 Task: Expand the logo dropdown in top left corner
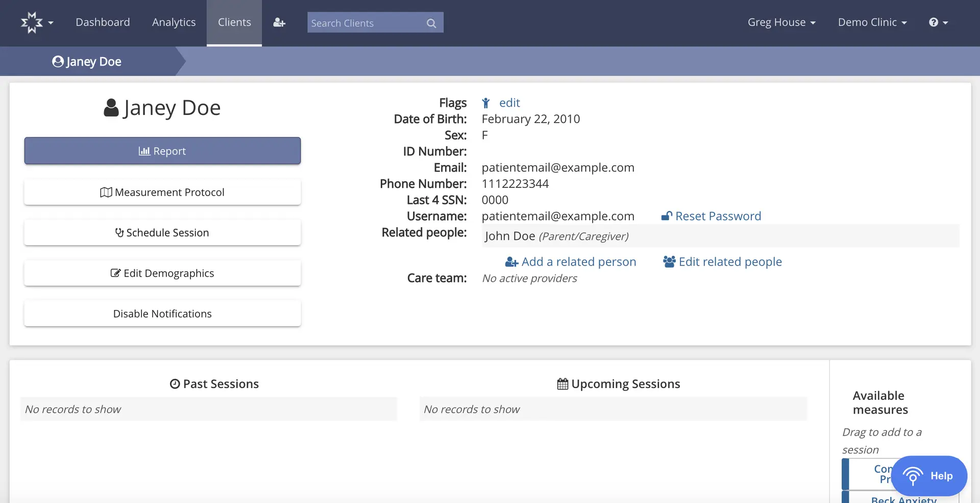(36, 22)
